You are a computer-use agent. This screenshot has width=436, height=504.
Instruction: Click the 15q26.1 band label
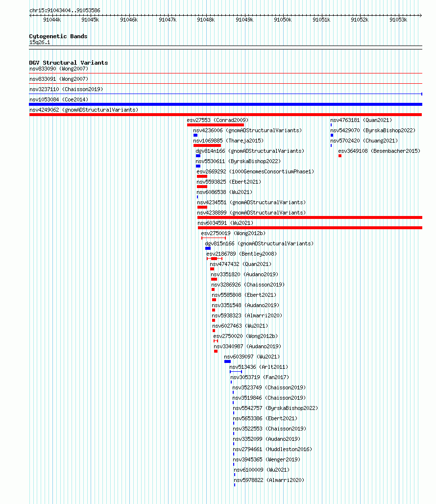tap(40, 43)
